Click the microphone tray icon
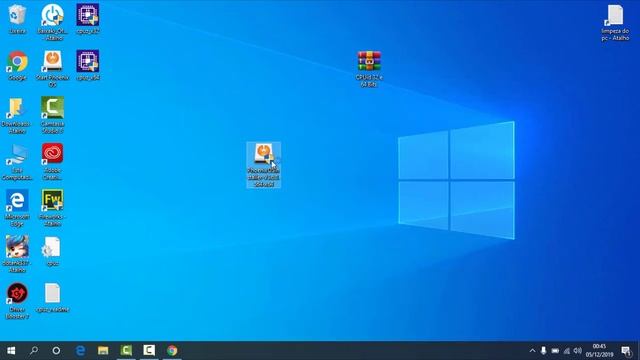The width and height of the screenshot is (640, 360). [543, 351]
